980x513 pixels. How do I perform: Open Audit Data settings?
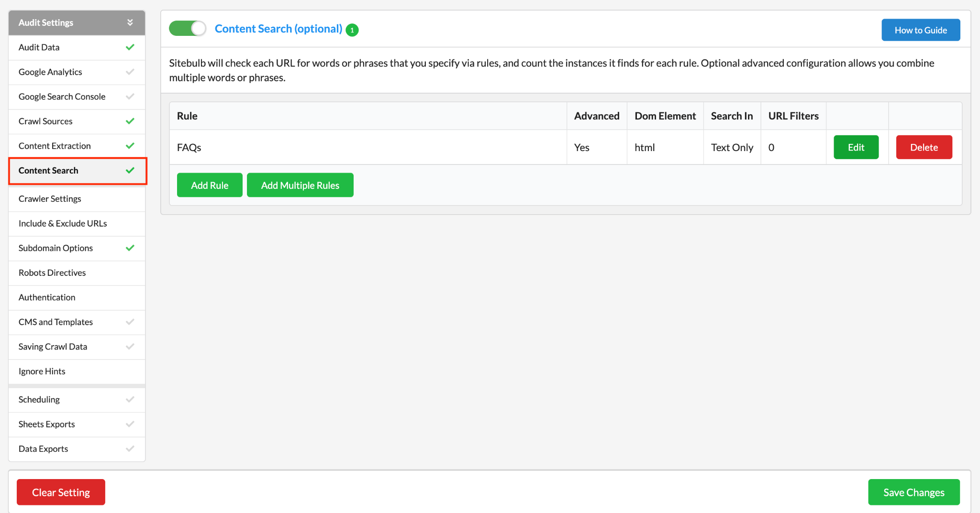click(x=77, y=47)
